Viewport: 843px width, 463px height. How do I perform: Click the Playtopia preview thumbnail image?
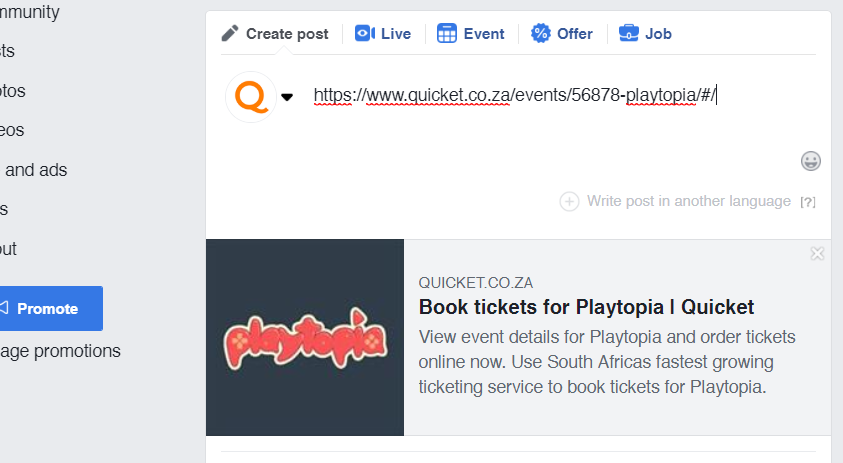coord(305,337)
